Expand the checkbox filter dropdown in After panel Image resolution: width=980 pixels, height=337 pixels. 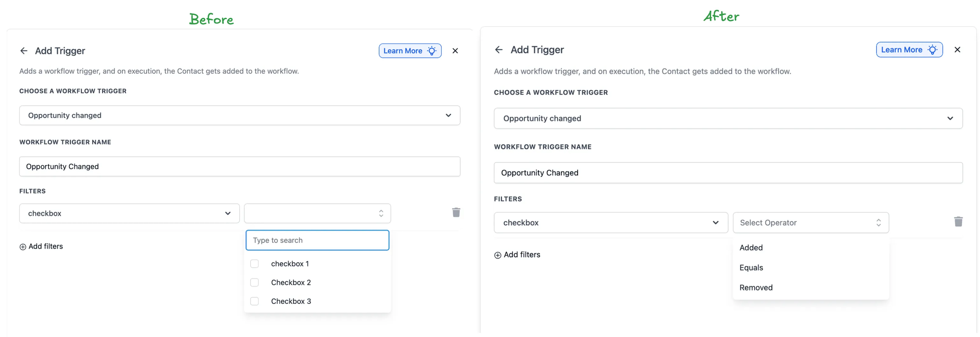coord(716,223)
